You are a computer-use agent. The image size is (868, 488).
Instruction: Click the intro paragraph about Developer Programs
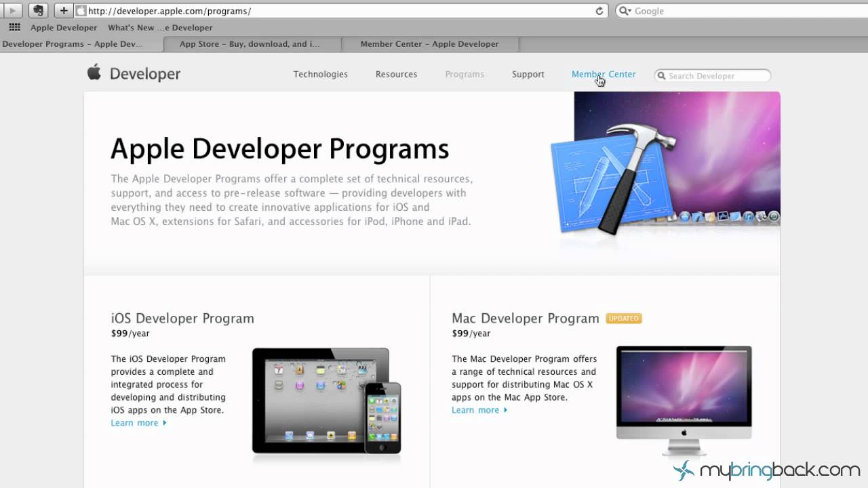292,200
